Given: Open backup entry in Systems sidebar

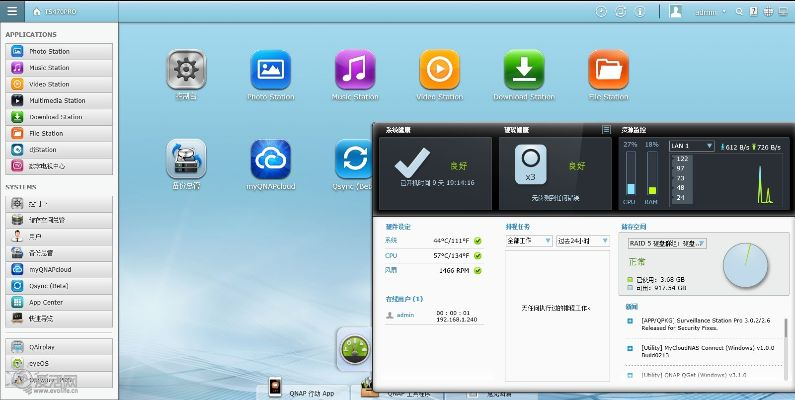Looking at the screenshot, I should tap(59, 253).
